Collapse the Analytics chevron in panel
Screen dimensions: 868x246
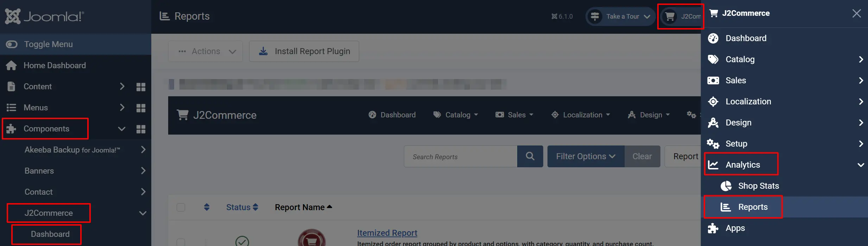click(861, 165)
